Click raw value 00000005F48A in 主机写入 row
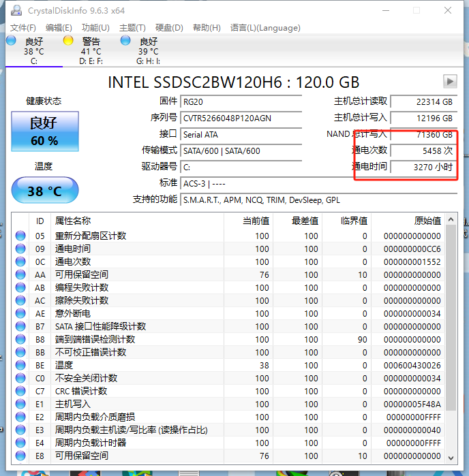The image size is (469, 476). [x=412, y=404]
